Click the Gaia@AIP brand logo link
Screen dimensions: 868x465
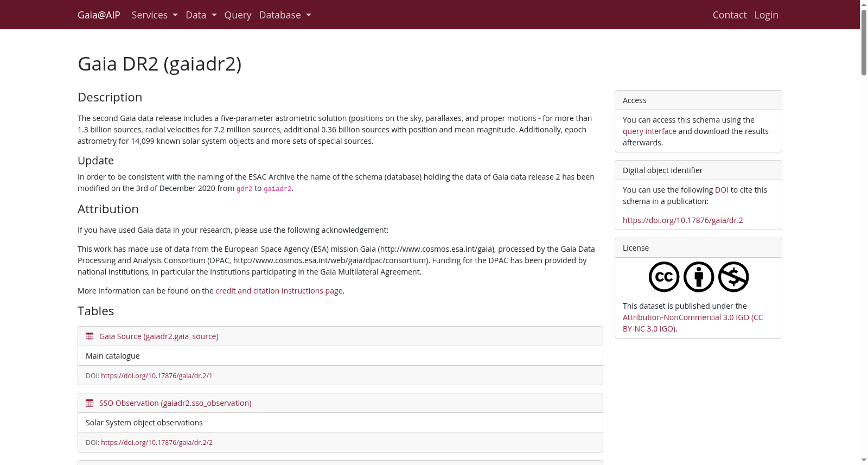[99, 15]
